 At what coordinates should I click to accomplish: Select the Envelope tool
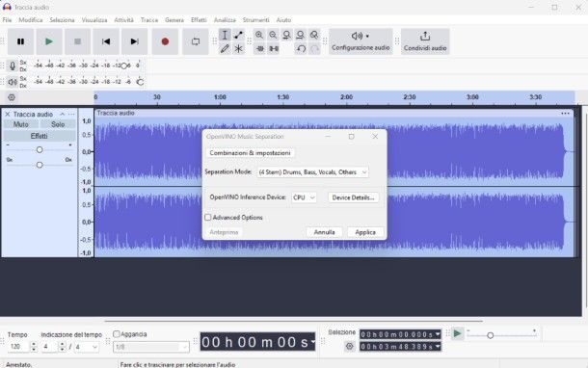click(x=238, y=35)
